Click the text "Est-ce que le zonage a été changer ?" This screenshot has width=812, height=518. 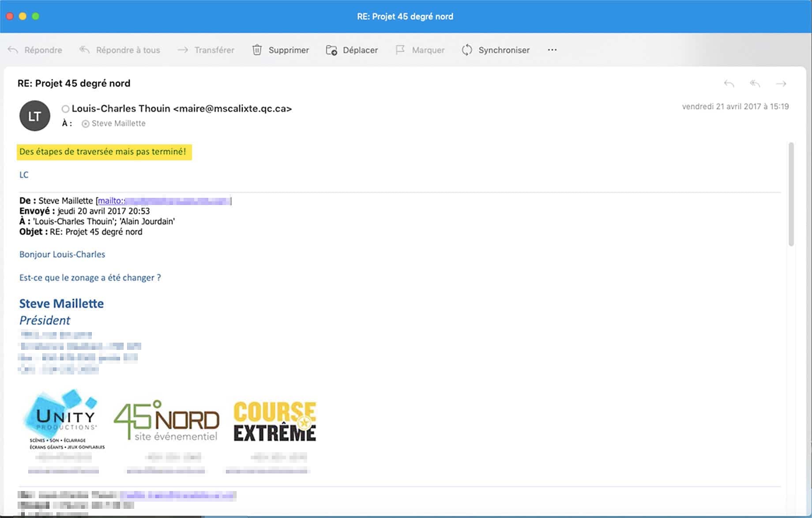[90, 278]
